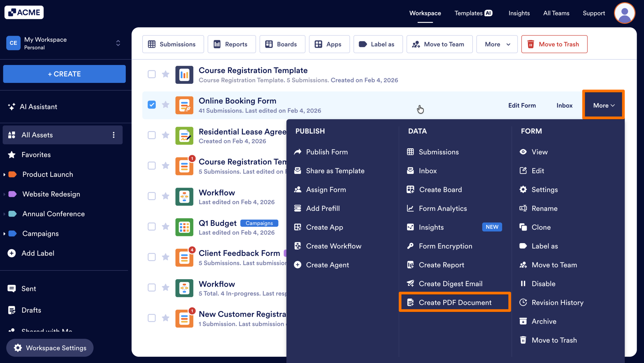Open the workspace switcher for My Workspace

click(x=118, y=43)
